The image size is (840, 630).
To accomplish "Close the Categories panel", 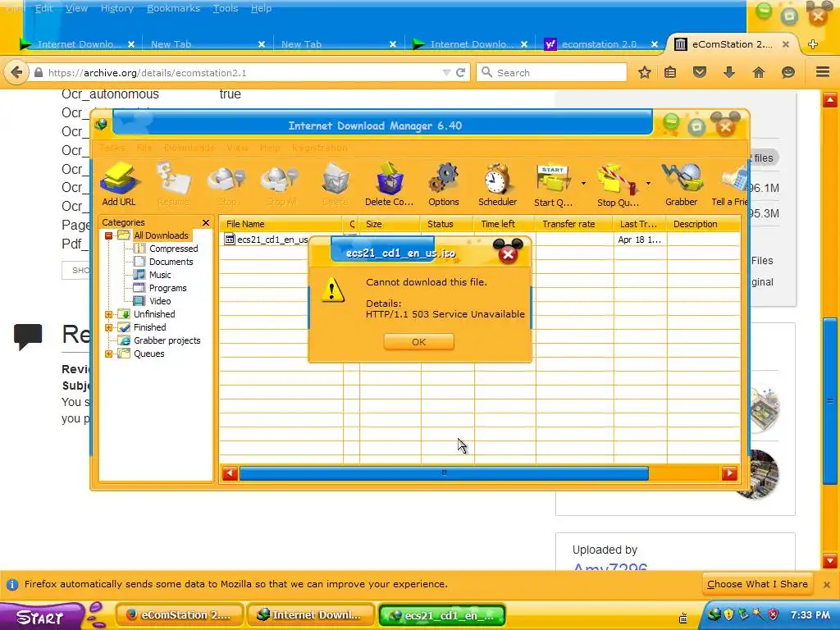I will point(206,222).
